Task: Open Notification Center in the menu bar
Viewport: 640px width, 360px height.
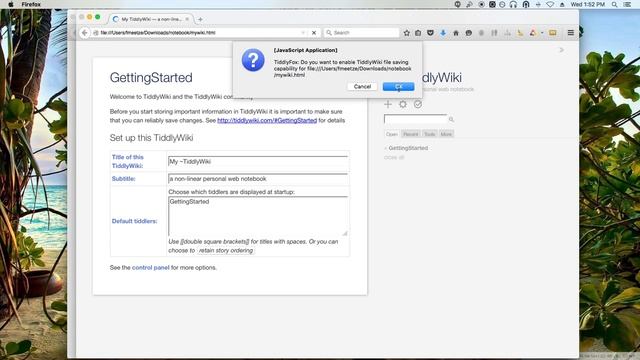Action: click(x=627, y=4)
